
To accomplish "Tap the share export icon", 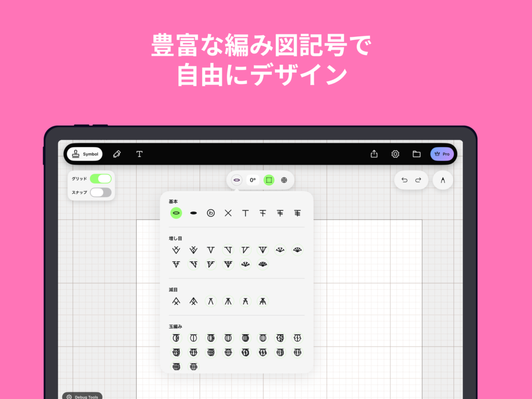I will pyautogui.click(x=374, y=154).
